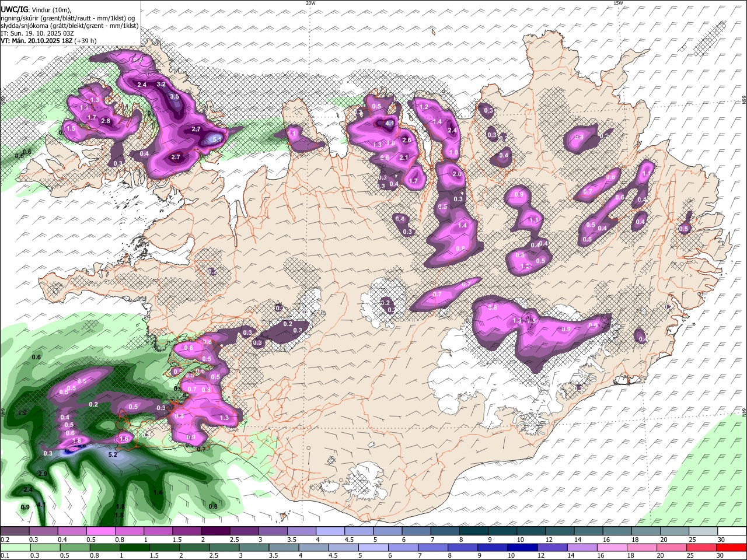Click the '64N' latitude label on the right edge
This screenshot has height=560, width=747.
click(744, 412)
